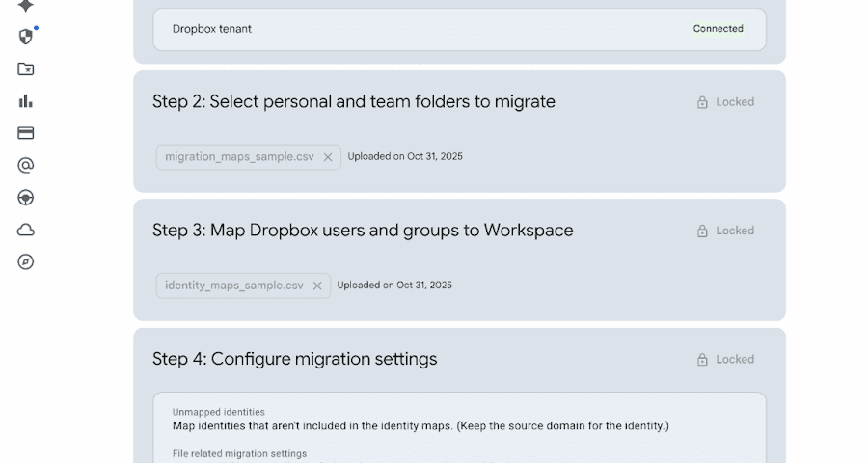The width and height of the screenshot is (868, 463).
Task: Remove the migration_maps_sample.csv file
Action: [x=328, y=157]
